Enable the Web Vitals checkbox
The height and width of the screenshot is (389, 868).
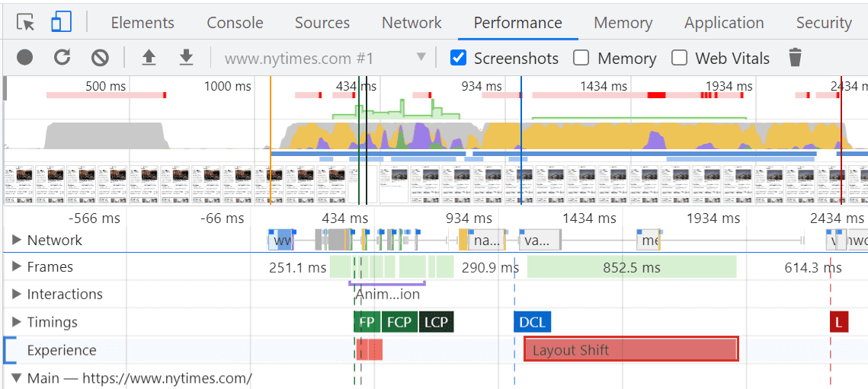coord(681,58)
